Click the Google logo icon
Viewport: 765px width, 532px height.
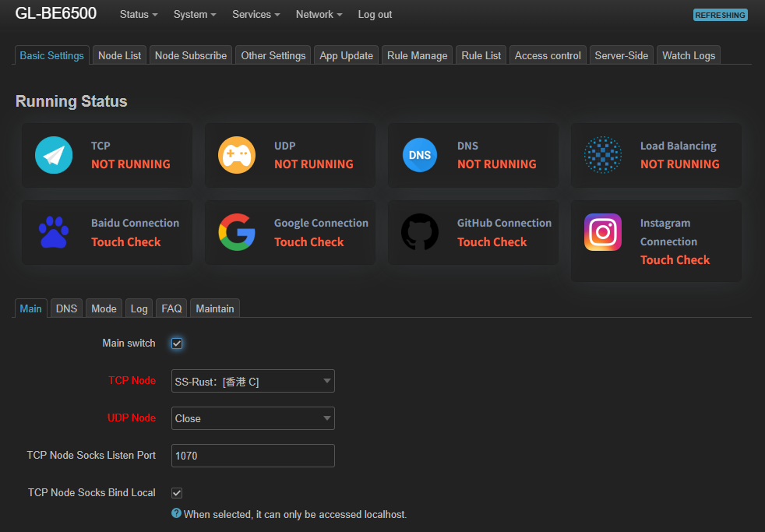(x=237, y=232)
